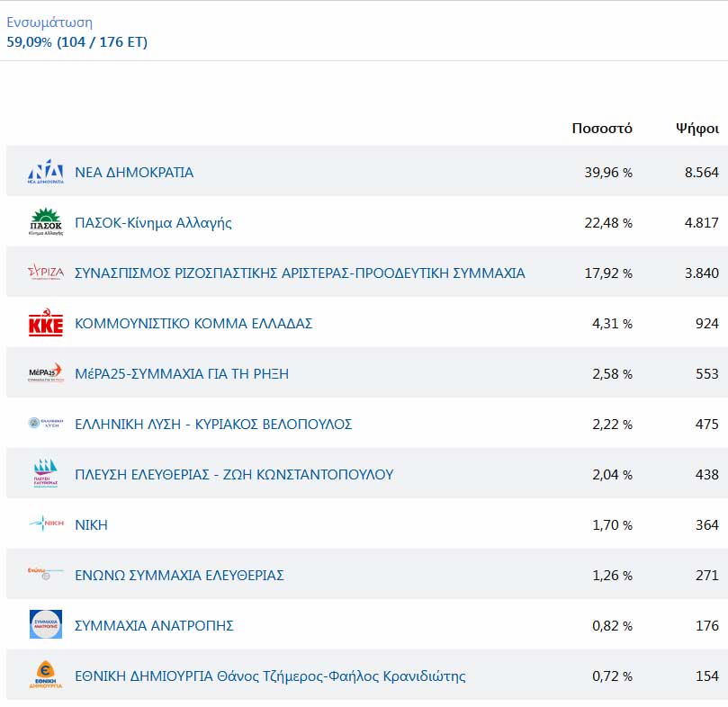728x707 pixels.
Task: Click ΜέΡΑ25-ΣΥΜΜΑΧΙΑ ΓΙΑ ΤΗ ΡΗΞΗ link
Action: 182,373
